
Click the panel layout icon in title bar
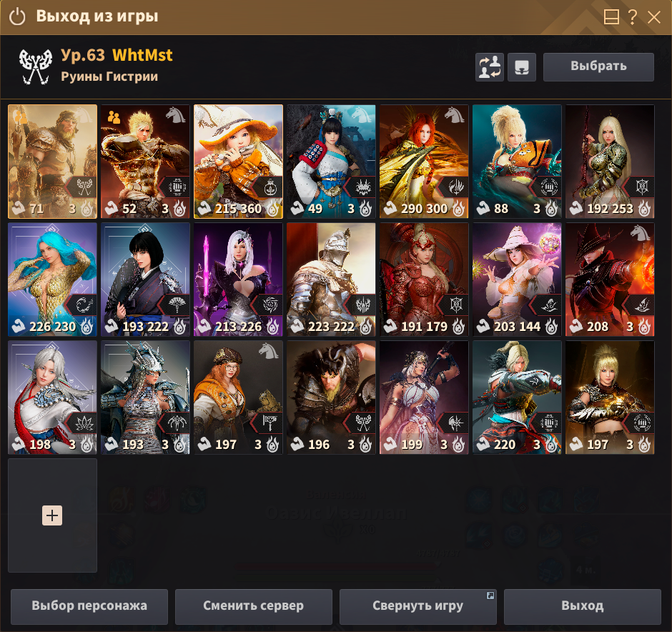click(611, 17)
